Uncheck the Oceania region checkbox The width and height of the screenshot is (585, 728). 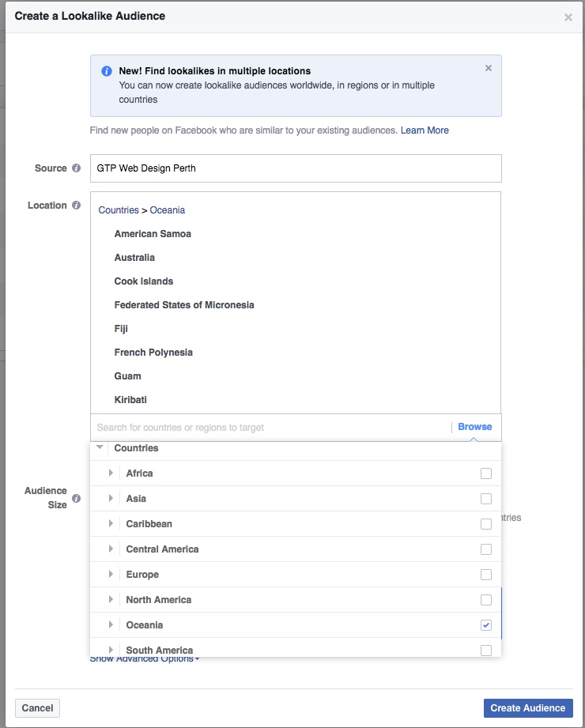[486, 625]
